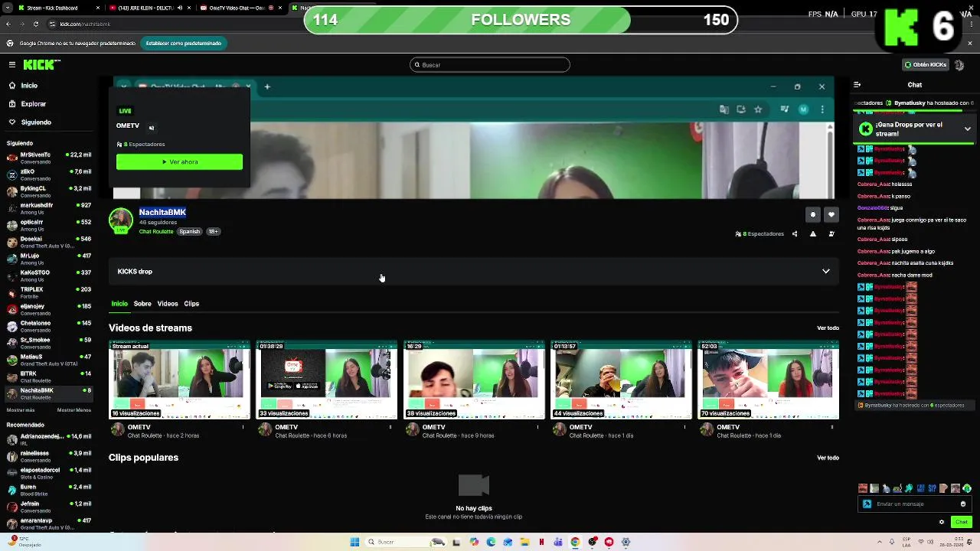This screenshot has width=980, height=551.
Task: Open the emoji picker in chat
Action: 963,504
